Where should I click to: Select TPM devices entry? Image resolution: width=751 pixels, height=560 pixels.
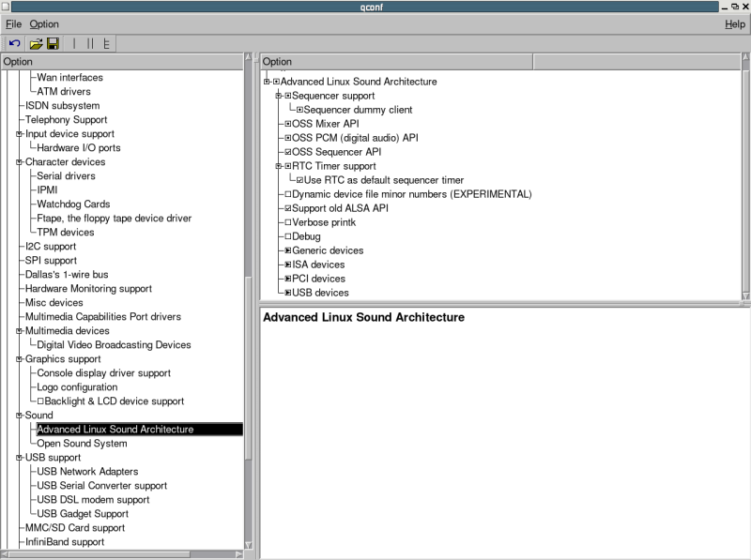[x=66, y=232]
